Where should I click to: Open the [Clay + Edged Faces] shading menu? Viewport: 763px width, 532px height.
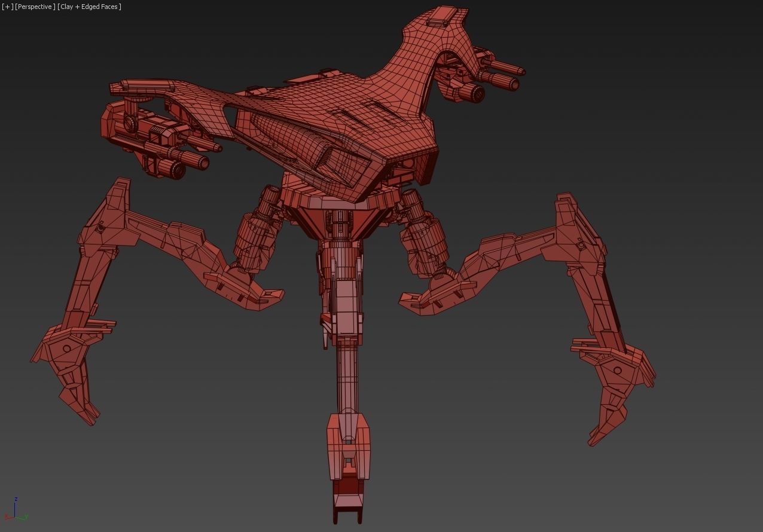point(90,7)
